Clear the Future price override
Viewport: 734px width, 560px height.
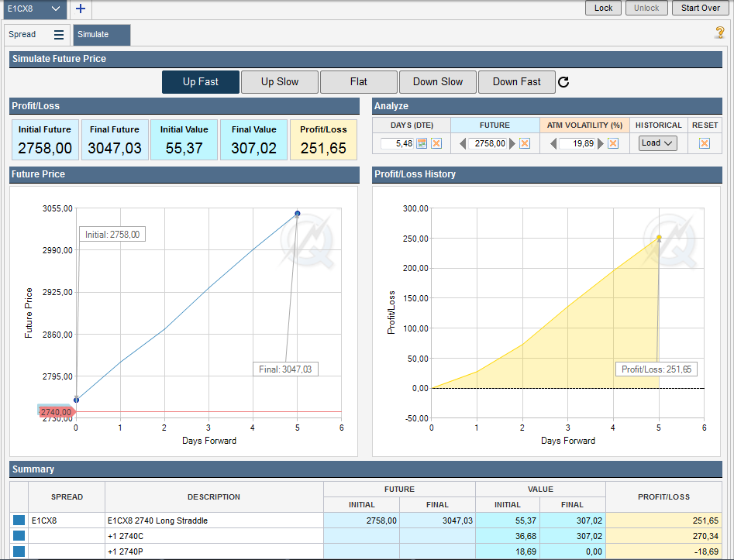525,143
